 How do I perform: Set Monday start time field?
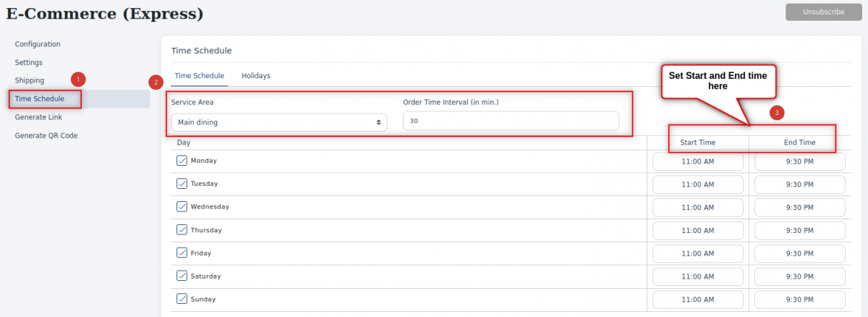[698, 161]
